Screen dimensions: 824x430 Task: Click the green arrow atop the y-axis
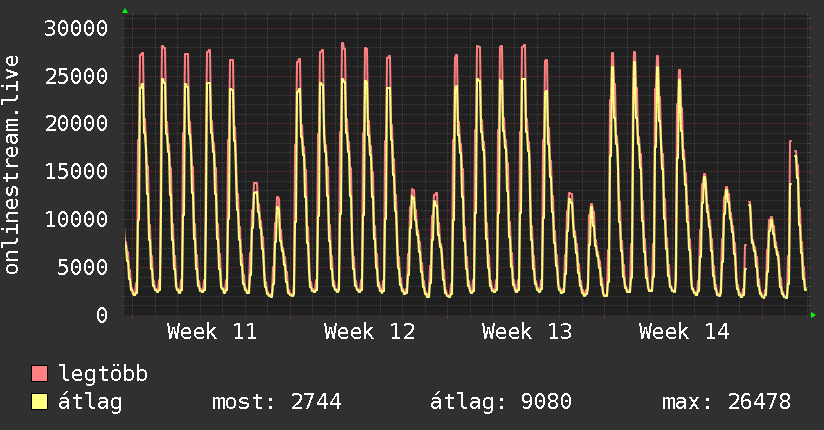(125, 11)
